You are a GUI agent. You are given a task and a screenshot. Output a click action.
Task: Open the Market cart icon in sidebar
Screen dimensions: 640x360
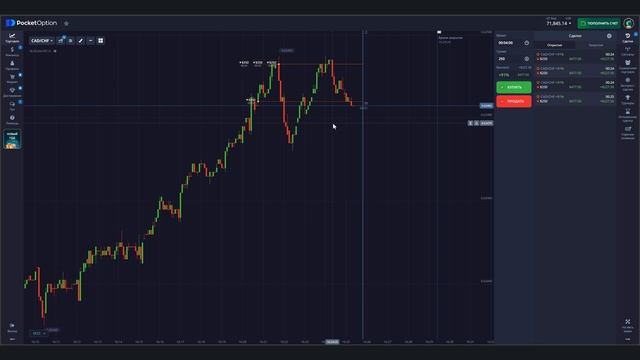[12, 79]
